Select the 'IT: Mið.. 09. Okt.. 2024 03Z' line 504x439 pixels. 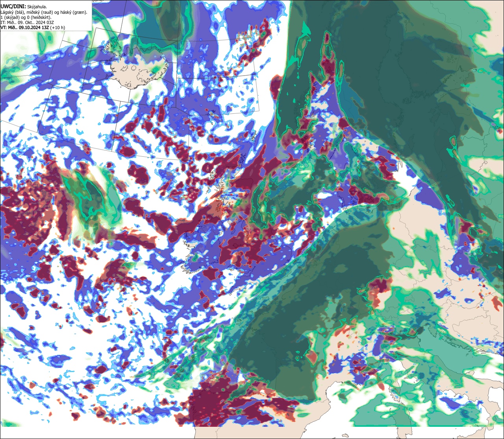tap(27, 22)
